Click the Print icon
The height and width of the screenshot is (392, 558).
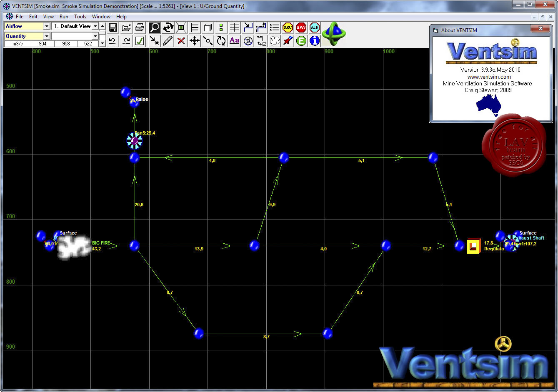click(140, 28)
